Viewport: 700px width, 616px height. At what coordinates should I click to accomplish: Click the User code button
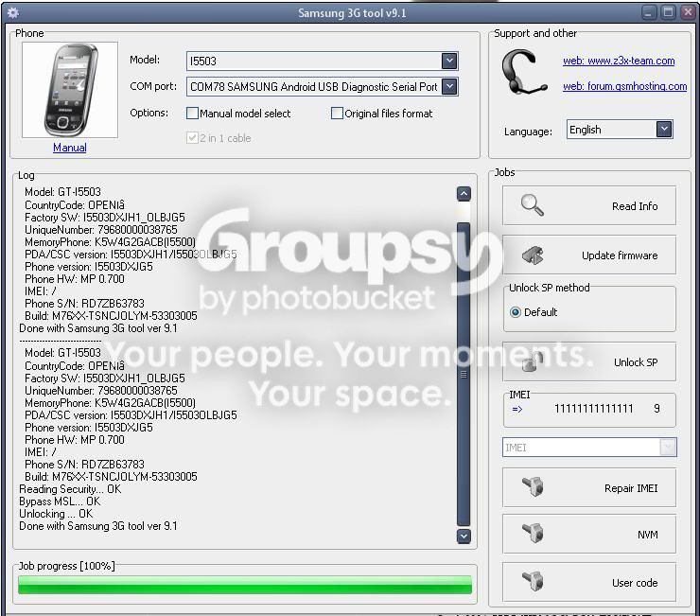pyautogui.click(x=589, y=583)
